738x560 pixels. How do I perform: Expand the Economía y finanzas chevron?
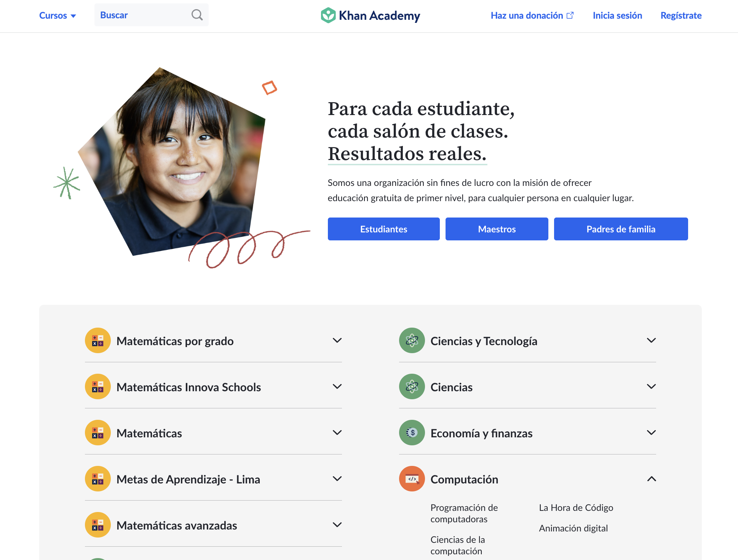[651, 433]
